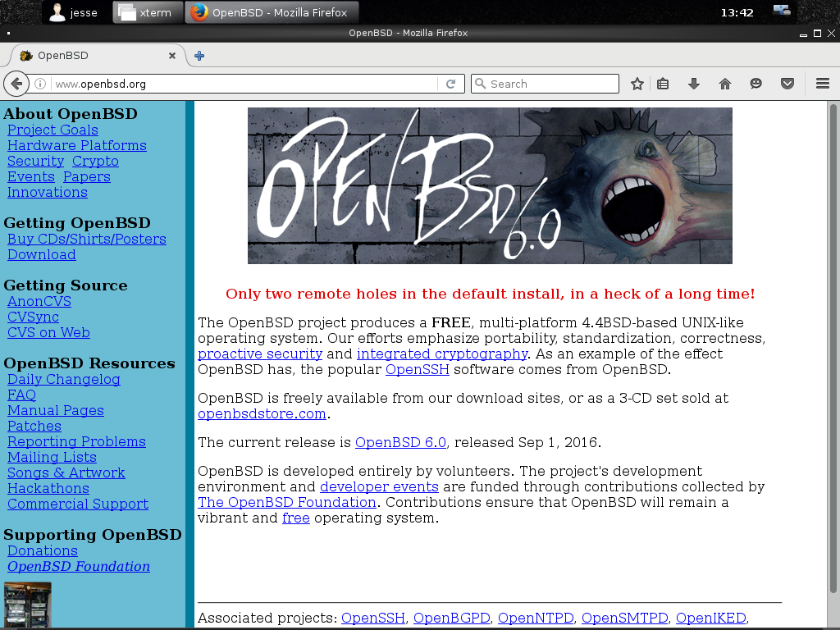Viewport: 840px width, 630px height.
Task: Click the page vertical scrollbar
Action: tap(833, 348)
